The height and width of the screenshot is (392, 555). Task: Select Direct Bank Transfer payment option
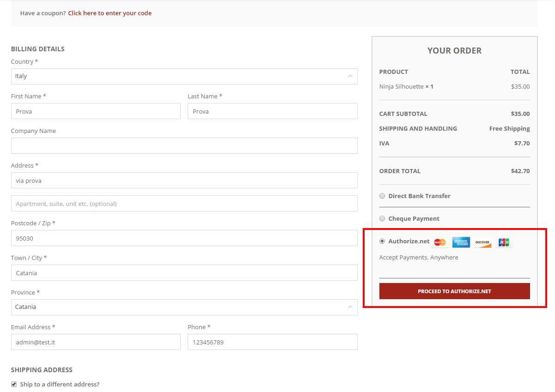[x=382, y=196]
